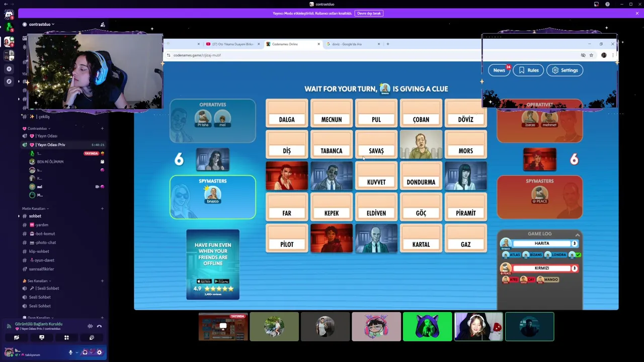Open the browser profile avatar
This screenshot has height=362, width=644.
coord(604,55)
